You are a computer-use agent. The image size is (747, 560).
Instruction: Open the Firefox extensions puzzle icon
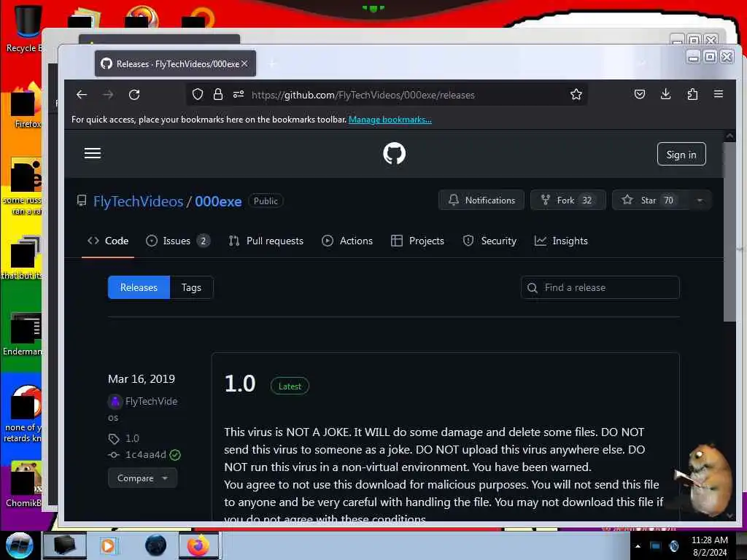pos(692,94)
